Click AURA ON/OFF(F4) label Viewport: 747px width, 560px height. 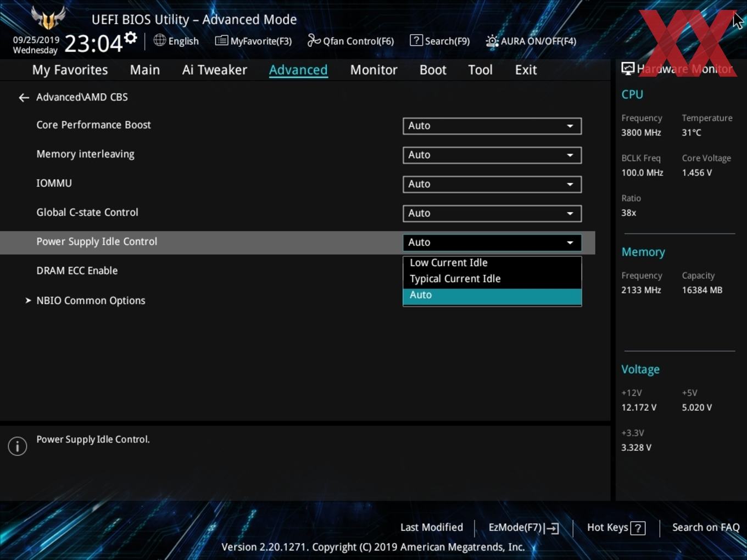[x=538, y=41]
